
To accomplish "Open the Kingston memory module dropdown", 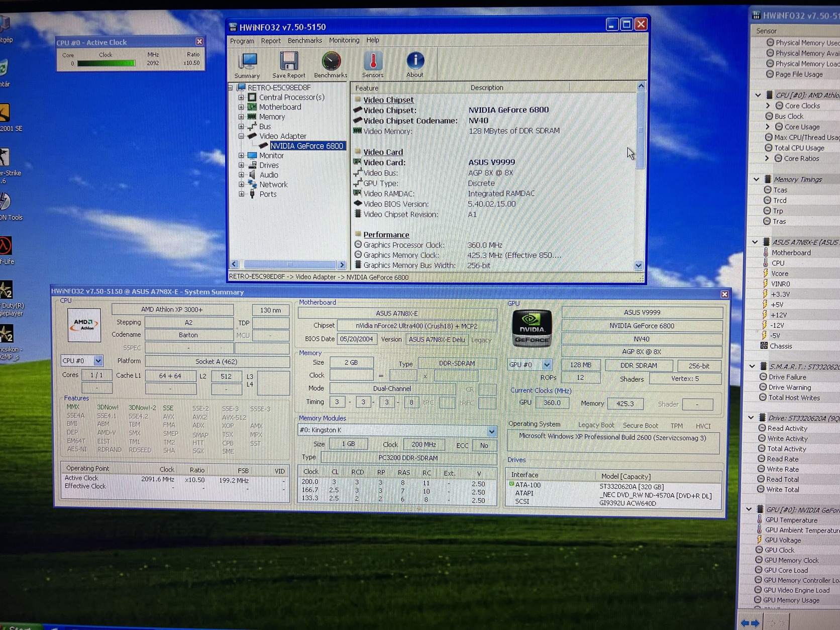I will [491, 431].
